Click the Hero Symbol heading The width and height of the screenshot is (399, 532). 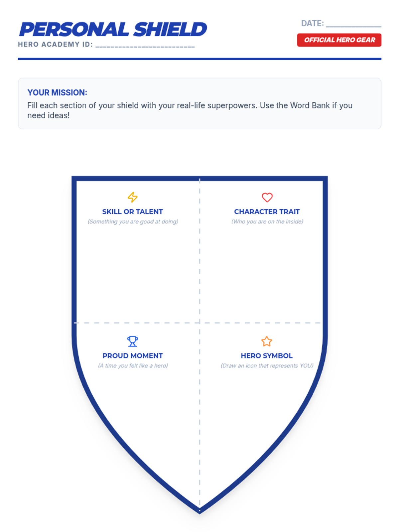(x=267, y=356)
